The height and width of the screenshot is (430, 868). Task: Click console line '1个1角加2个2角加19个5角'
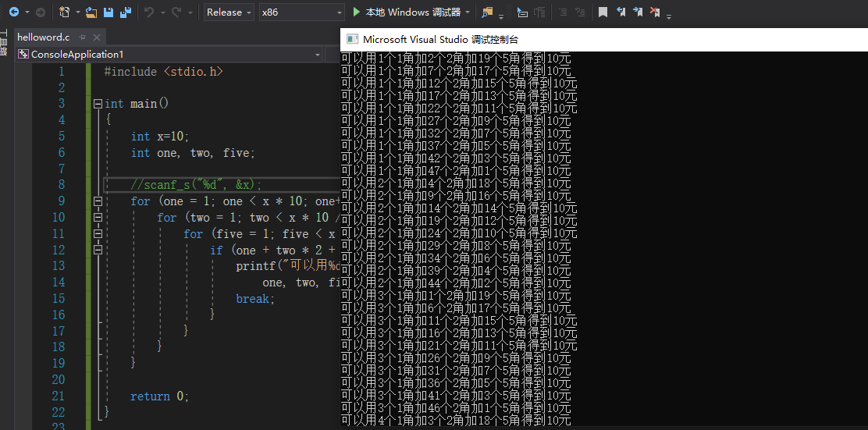coord(456,58)
